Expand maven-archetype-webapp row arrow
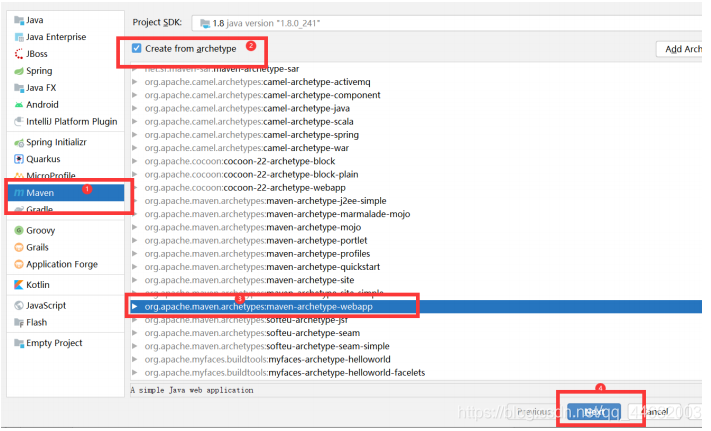This screenshot has height=431, width=711. [x=135, y=306]
